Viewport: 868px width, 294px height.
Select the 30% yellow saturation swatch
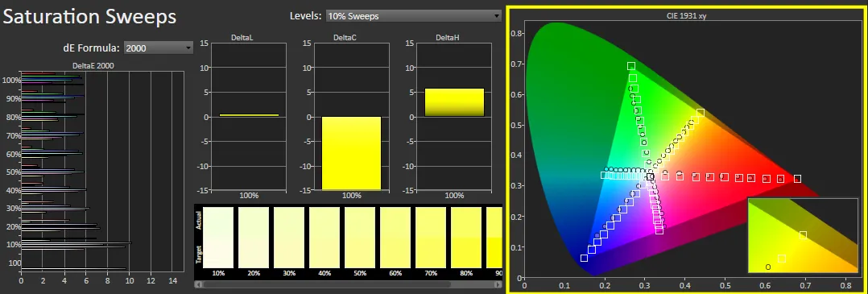point(290,237)
